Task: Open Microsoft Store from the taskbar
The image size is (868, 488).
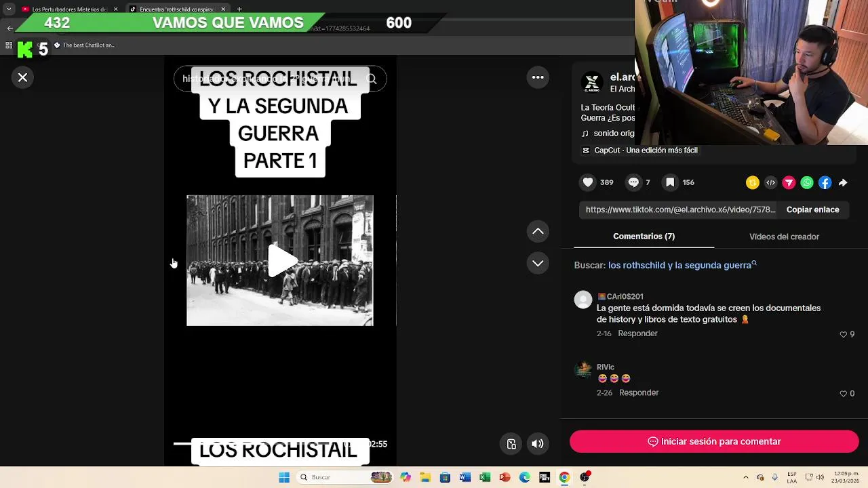Action: point(445,477)
